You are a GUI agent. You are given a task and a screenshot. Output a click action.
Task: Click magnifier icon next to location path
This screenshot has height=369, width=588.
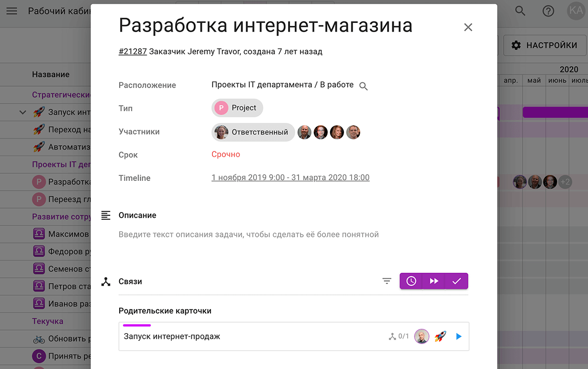[x=364, y=86]
